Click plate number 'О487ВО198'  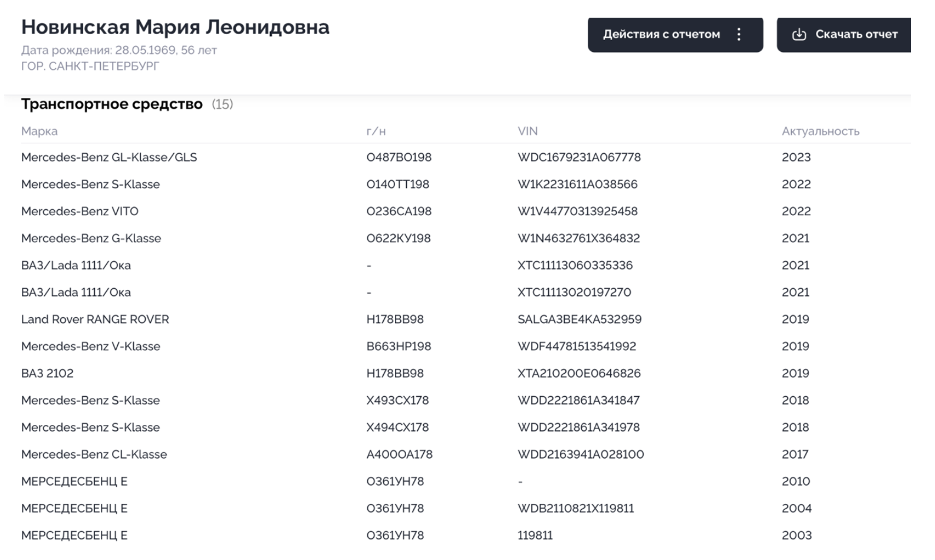[x=399, y=157]
